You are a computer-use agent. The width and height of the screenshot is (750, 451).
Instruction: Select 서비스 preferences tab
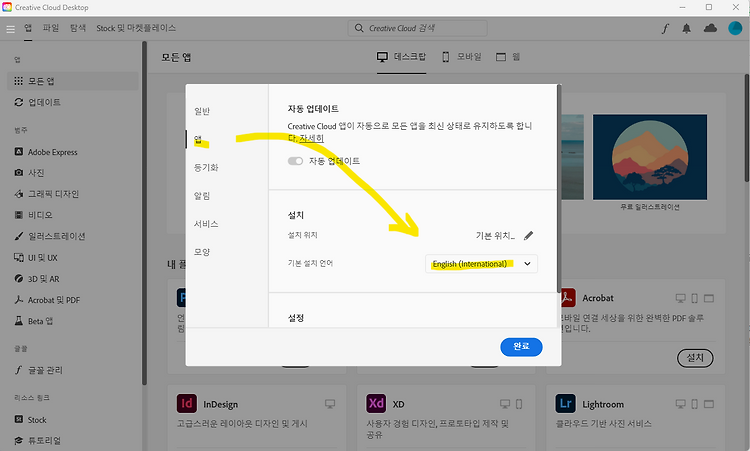click(206, 224)
